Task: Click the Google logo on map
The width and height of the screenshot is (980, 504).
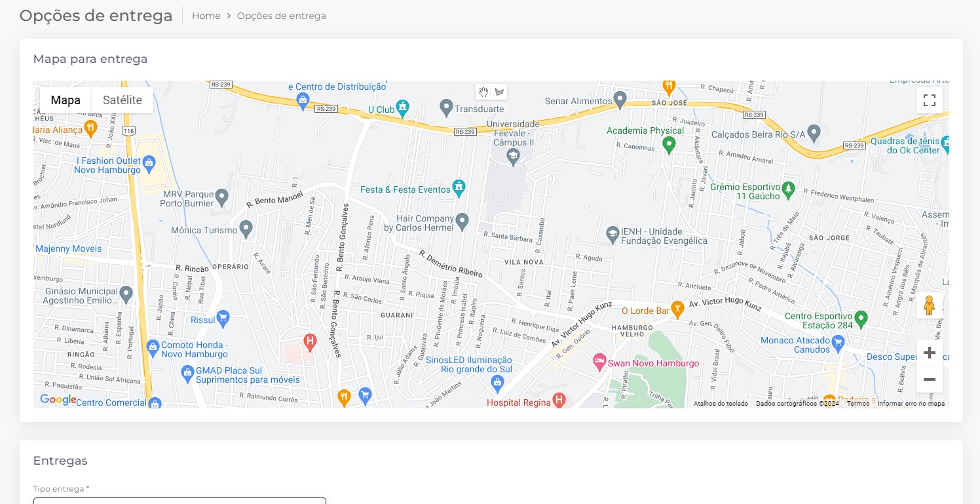Action: [58, 399]
